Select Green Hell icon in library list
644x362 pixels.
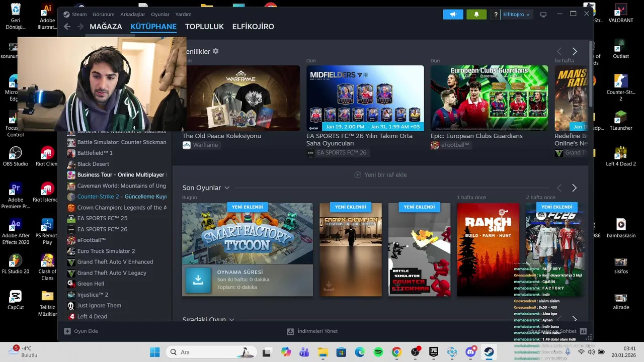(x=71, y=284)
